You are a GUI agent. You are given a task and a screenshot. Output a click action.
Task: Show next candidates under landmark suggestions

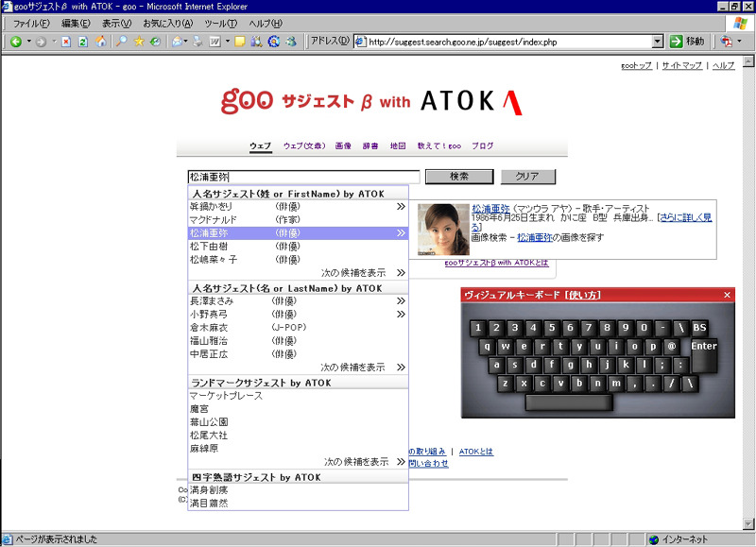point(365,462)
